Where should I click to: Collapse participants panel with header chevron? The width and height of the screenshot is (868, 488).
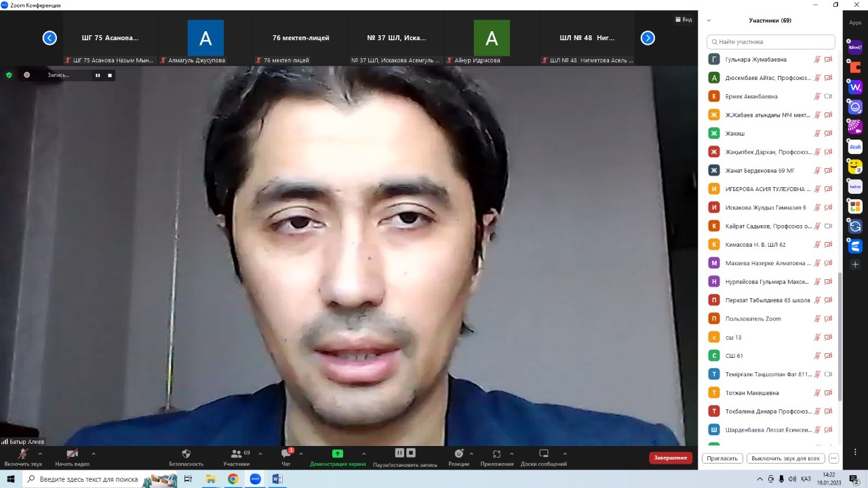coord(709,20)
